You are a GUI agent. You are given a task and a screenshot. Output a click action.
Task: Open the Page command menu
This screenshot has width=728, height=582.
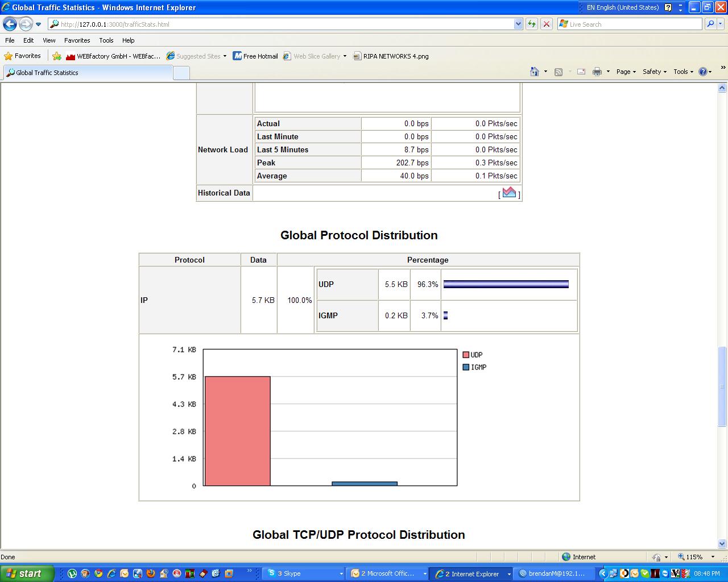click(626, 72)
